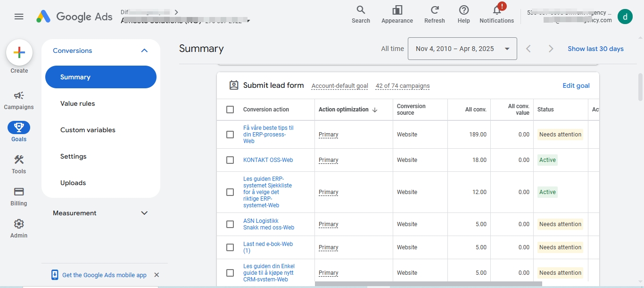Open Appearance settings
The width and height of the screenshot is (644, 288).
(397, 15)
